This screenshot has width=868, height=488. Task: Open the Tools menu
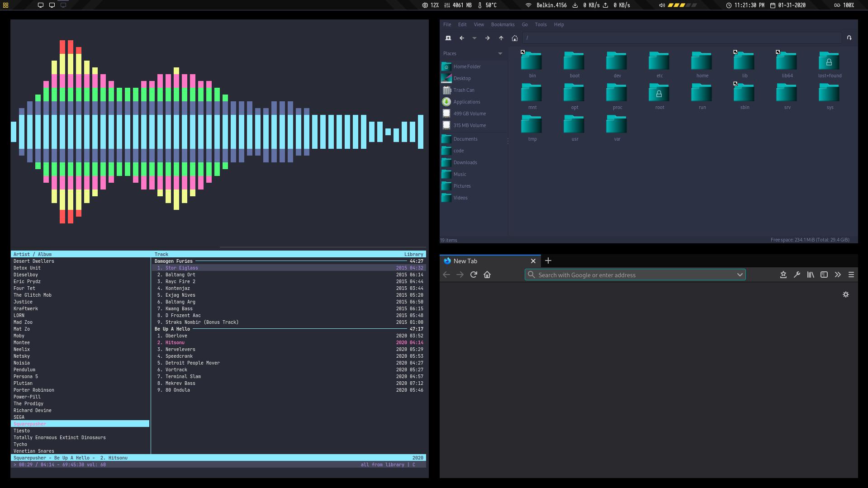point(541,24)
